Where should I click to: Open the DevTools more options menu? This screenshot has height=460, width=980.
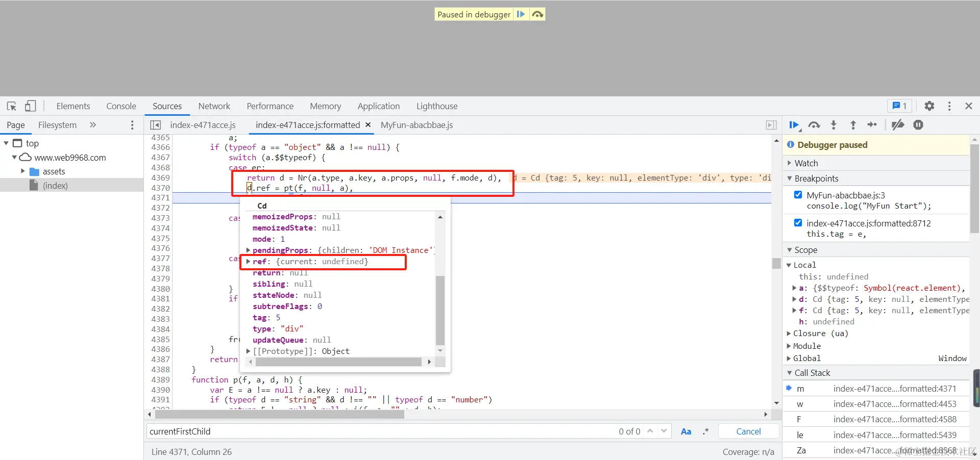coord(949,106)
